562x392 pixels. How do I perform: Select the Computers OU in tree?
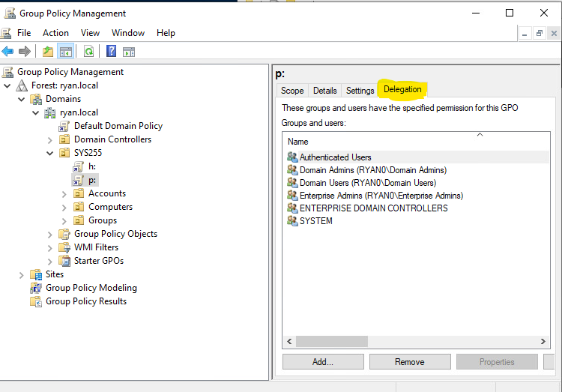(x=110, y=207)
